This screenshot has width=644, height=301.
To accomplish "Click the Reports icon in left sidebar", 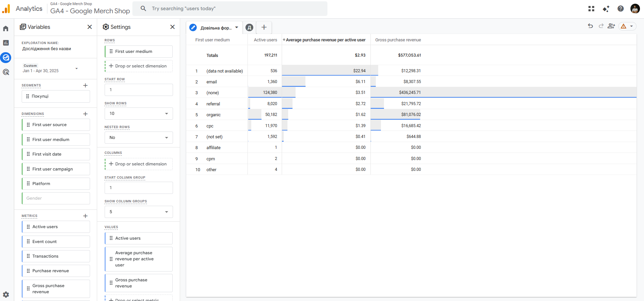I will pyautogui.click(x=6, y=43).
